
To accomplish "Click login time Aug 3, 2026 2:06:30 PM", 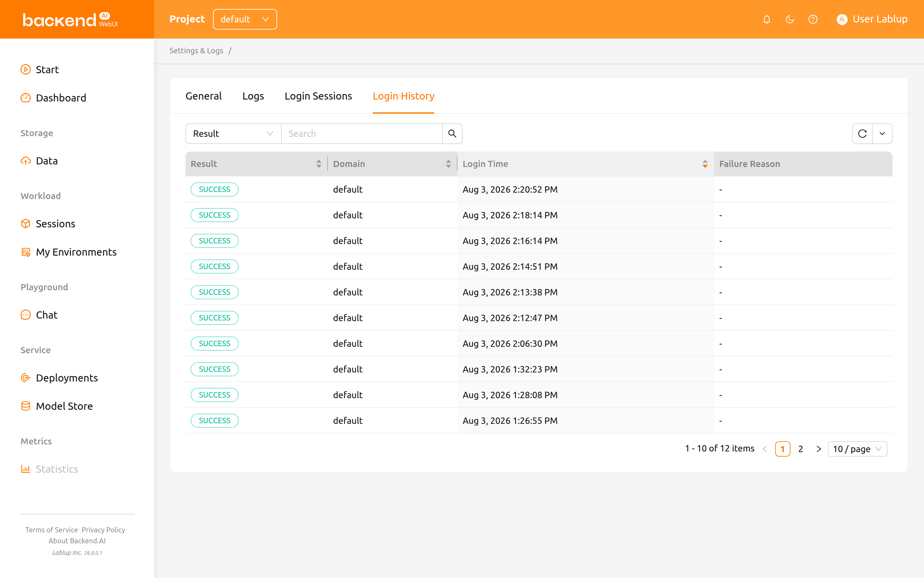I will click(510, 344).
